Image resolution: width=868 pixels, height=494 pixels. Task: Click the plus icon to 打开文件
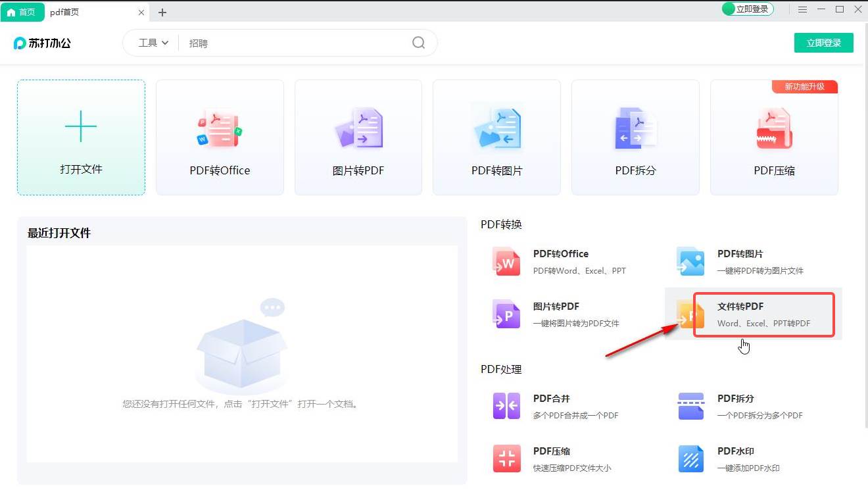click(x=81, y=126)
